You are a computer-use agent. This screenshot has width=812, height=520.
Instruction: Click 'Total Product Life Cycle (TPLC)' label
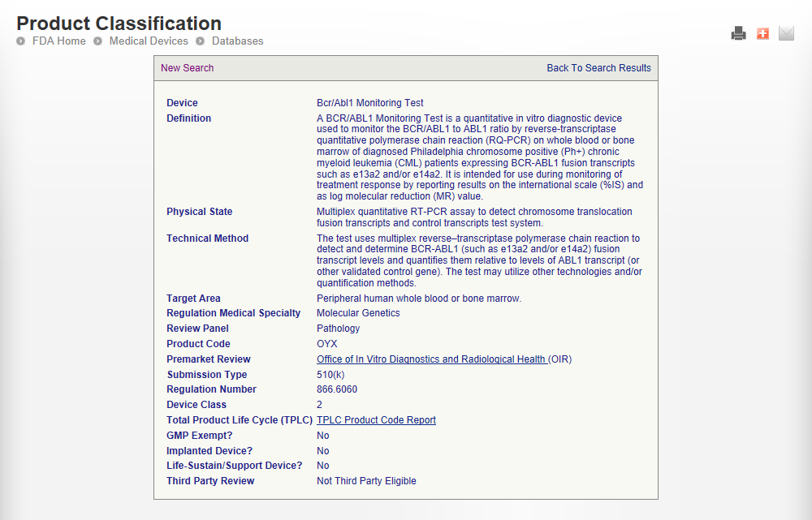[240, 420]
